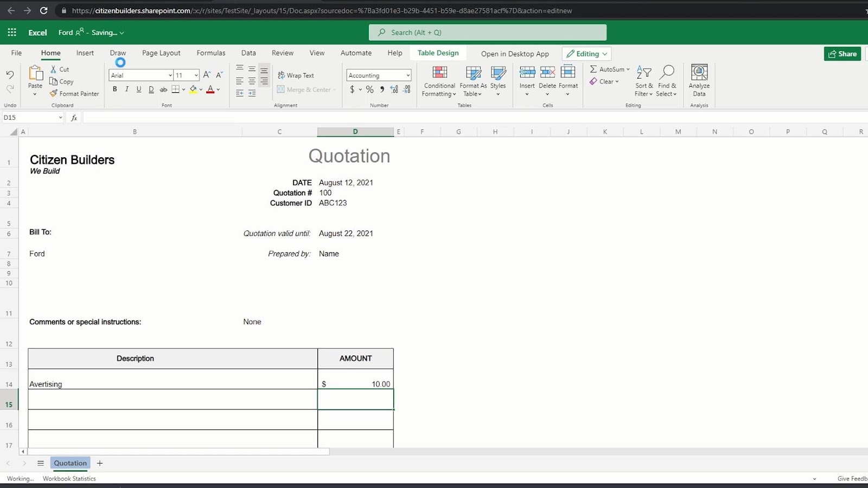This screenshot has height=488, width=868.
Task: Click the AutoSum sigma icon
Action: (593, 69)
